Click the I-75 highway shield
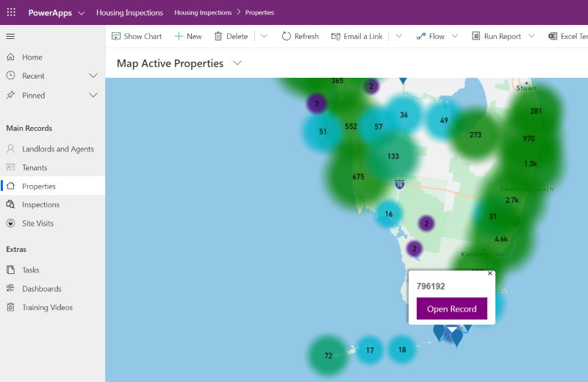Image resolution: width=588 pixels, height=382 pixels. pyautogui.click(x=399, y=184)
